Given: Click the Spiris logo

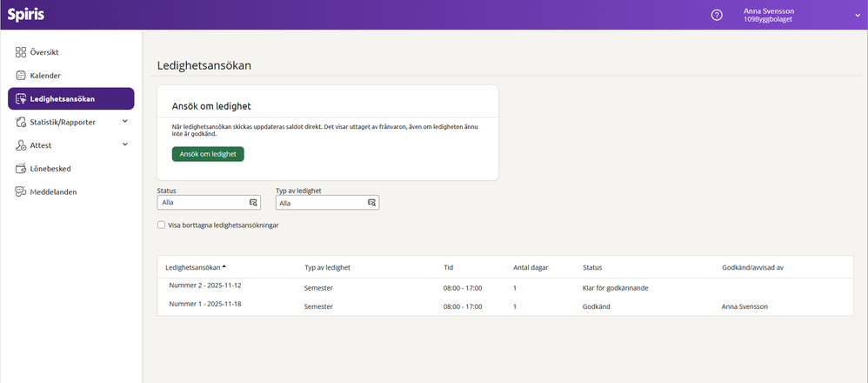Looking at the screenshot, I should [x=25, y=15].
